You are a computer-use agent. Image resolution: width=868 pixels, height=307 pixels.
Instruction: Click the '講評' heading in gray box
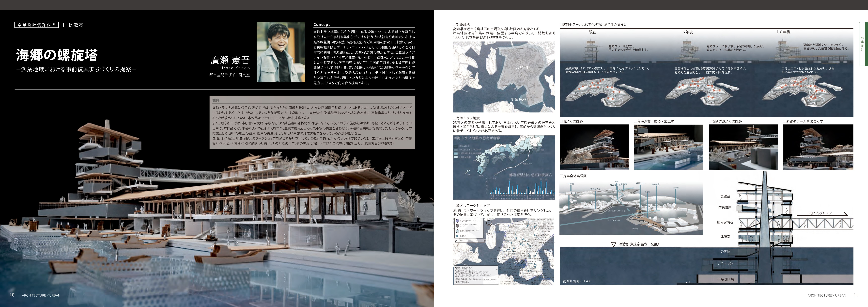[216, 100]
